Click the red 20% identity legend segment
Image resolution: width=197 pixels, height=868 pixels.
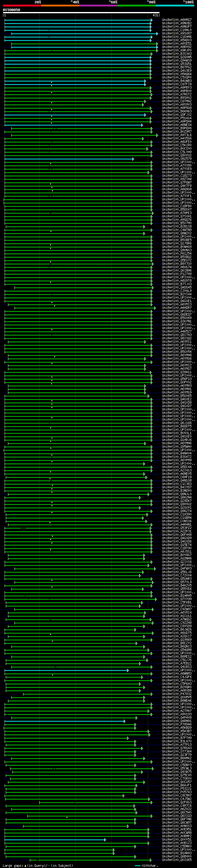coord(22,6)
